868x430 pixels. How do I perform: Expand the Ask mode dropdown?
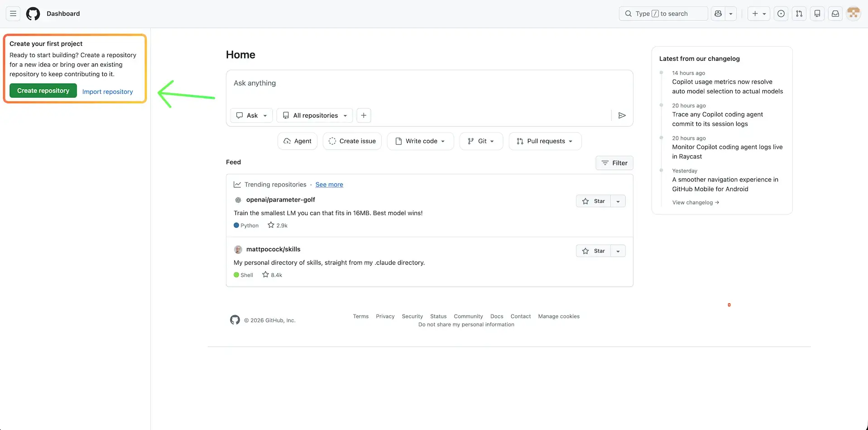click(251, 115)
